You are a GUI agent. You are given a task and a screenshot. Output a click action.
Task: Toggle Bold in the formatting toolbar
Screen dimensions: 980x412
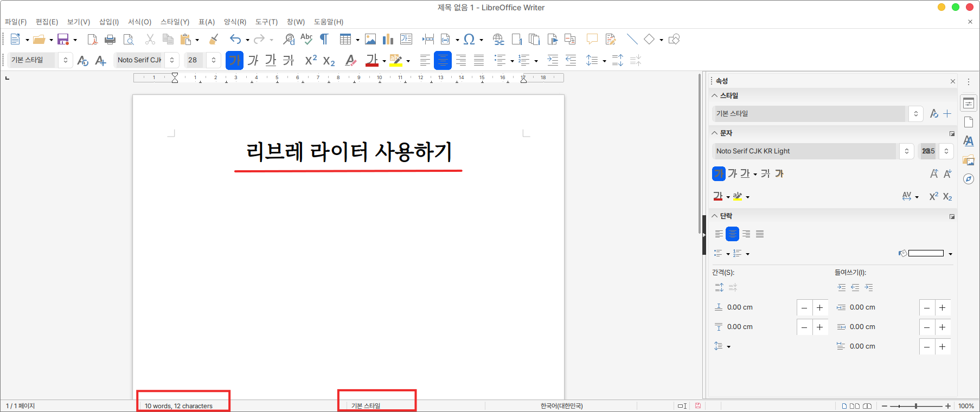[x=234, y=60]
